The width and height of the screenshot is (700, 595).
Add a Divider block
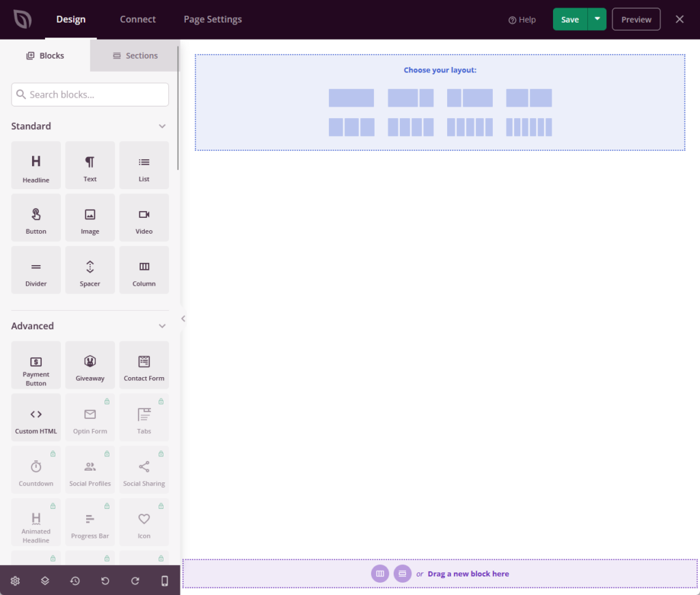[36, 270]
